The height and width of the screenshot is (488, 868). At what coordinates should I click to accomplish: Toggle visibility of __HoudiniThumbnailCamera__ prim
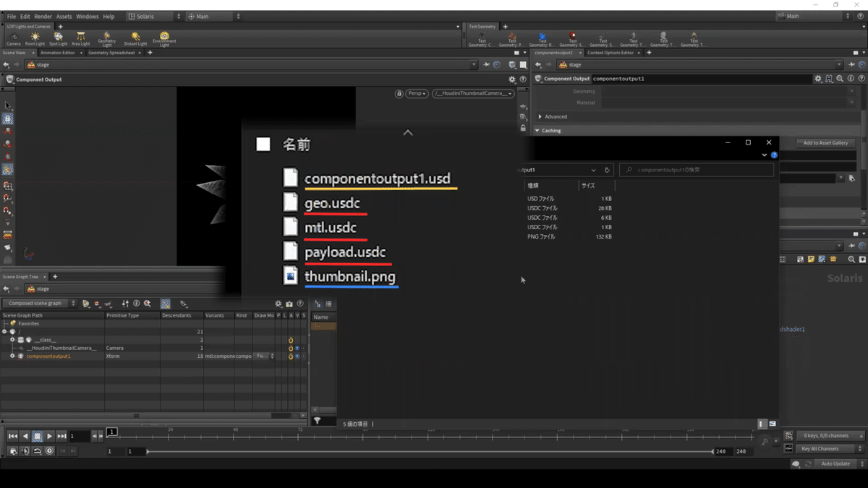tap(297, 348)
